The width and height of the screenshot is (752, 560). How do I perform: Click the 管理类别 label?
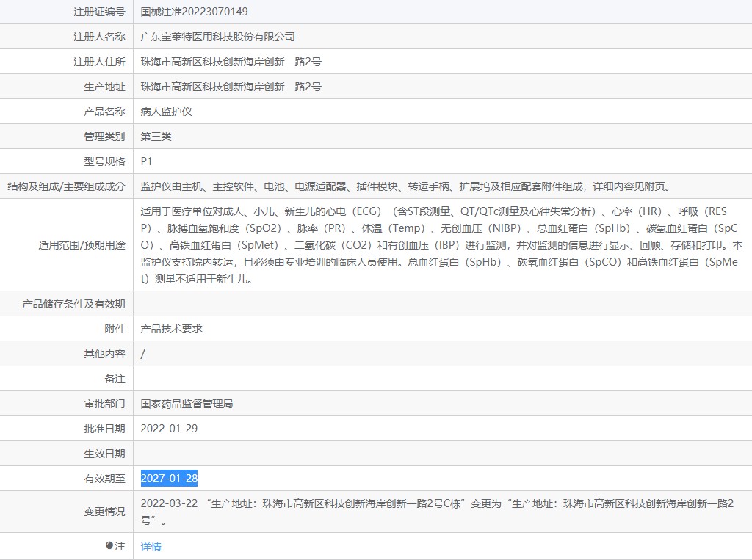click(x=104, y=137)
